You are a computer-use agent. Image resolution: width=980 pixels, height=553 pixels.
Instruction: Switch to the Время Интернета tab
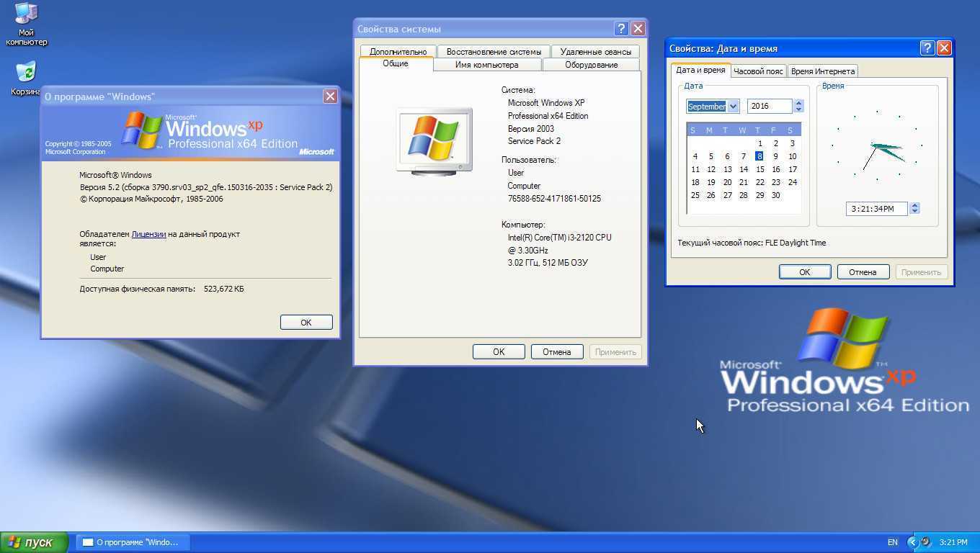point(822,71)
